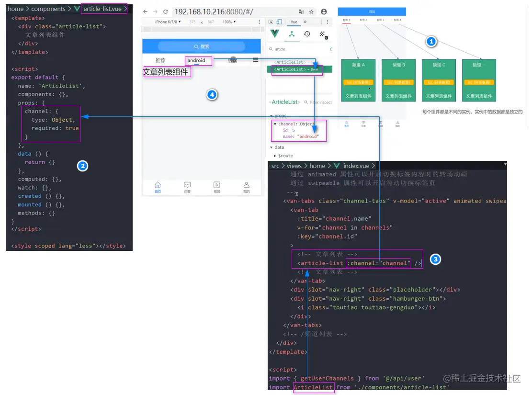
Task: Click the name: "android" prop value
Action: (x=301, y=136)
